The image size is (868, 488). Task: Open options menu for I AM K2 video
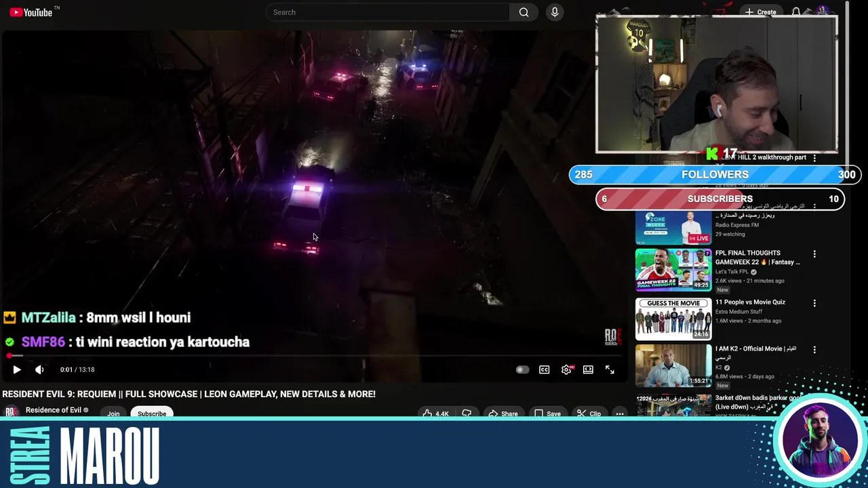(814, 350)
